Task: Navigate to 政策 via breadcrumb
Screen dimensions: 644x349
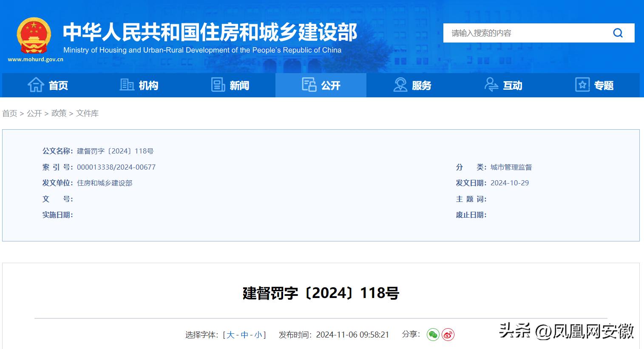Action: pyautogui.click(x=58, y=113)
